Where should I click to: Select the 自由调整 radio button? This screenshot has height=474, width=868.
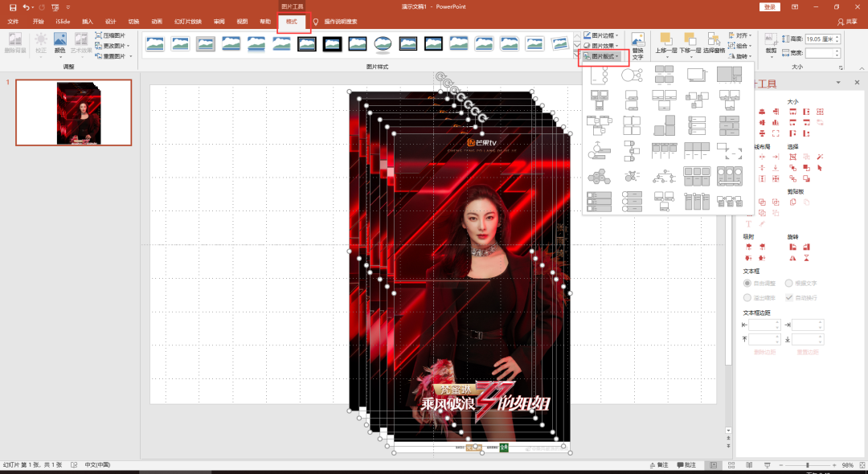pyautogui.click(x=747, y=284)
